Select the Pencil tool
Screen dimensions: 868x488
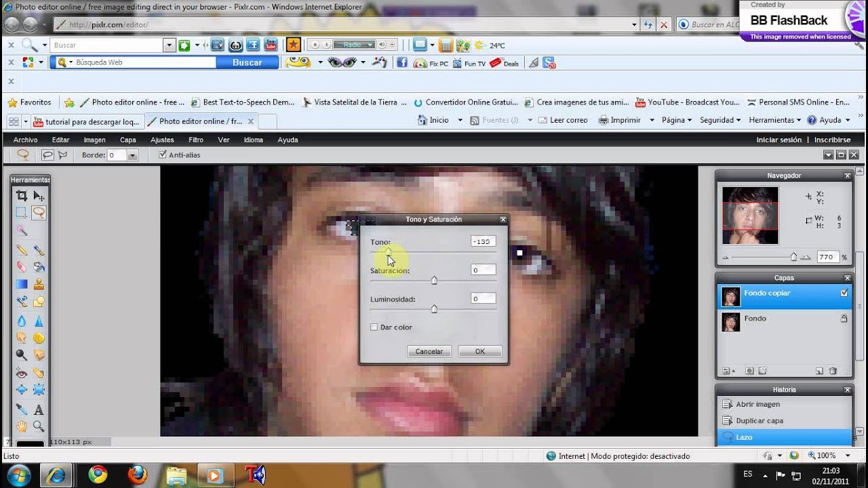[22, 250]
